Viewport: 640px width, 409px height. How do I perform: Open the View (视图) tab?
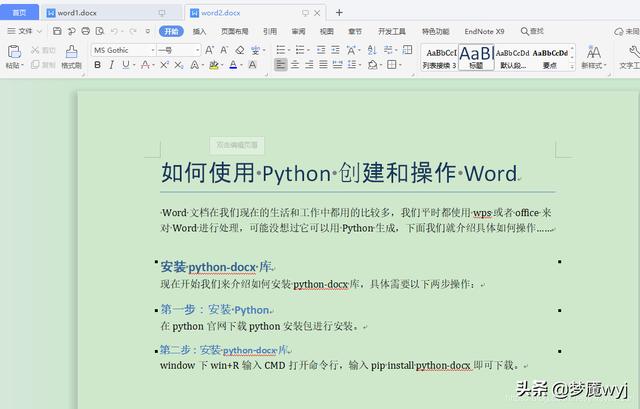[x=327, y=31]
